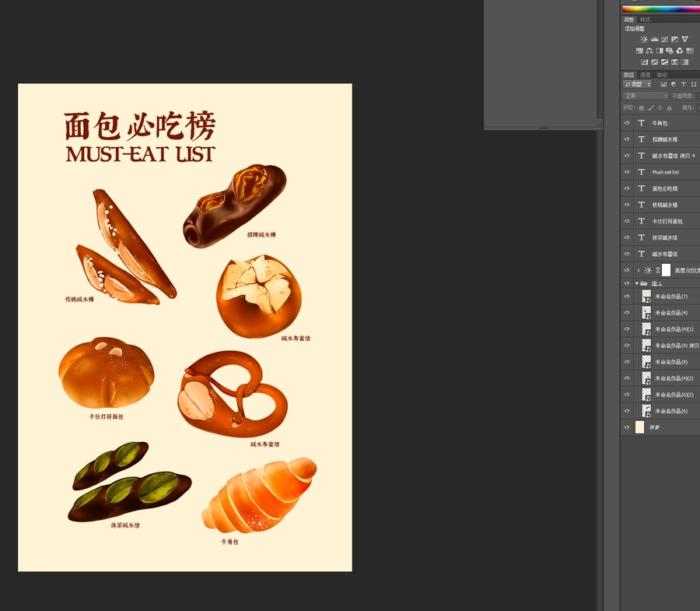
Task: Add a Levels adjustment layer
Action: pyautogui.click(x=654, y=39)
